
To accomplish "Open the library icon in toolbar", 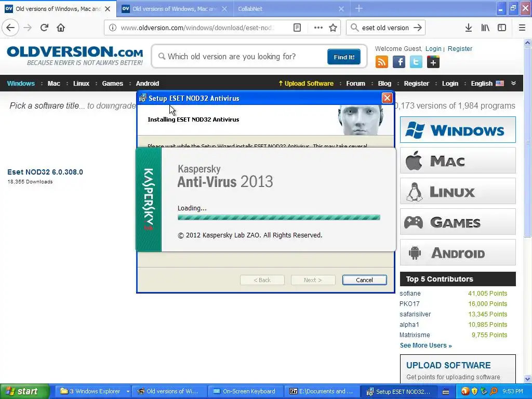I will 485,28.
